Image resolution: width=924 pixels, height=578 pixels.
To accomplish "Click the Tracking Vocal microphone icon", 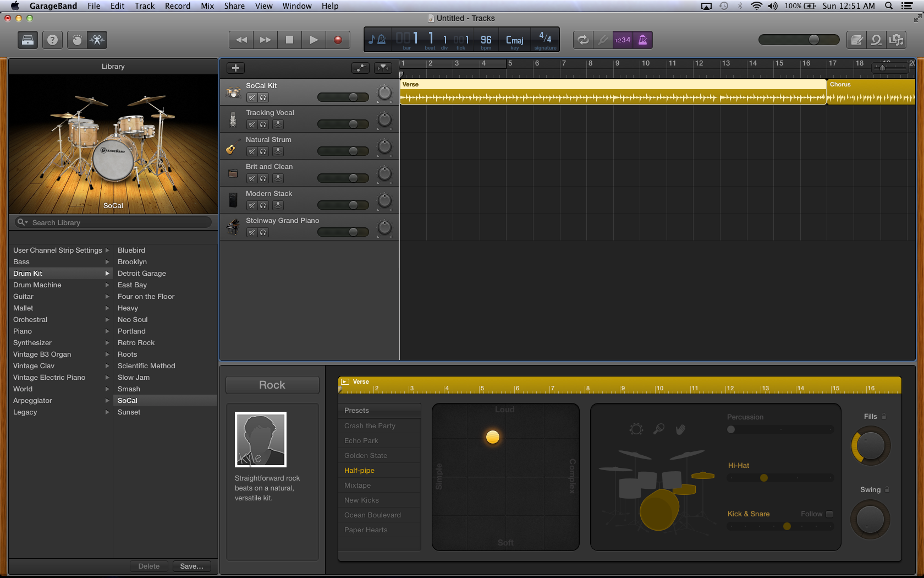I will click(x=233, y=119).
